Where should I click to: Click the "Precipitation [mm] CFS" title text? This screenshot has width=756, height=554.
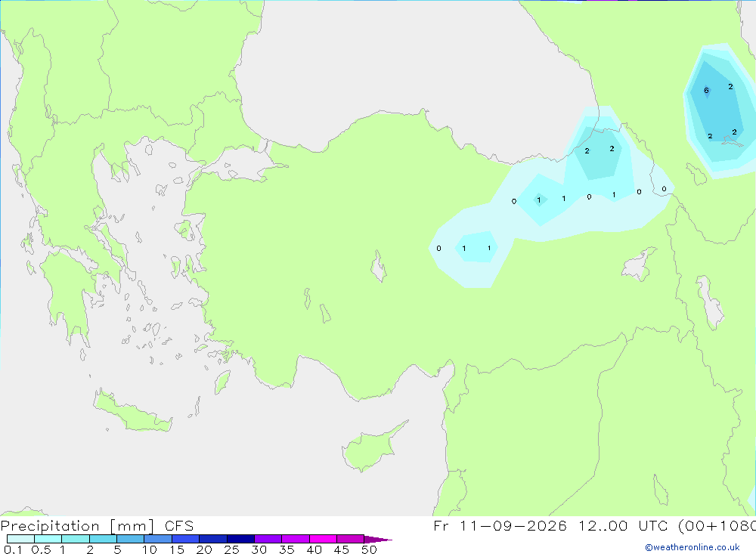[x=97, y=525]
